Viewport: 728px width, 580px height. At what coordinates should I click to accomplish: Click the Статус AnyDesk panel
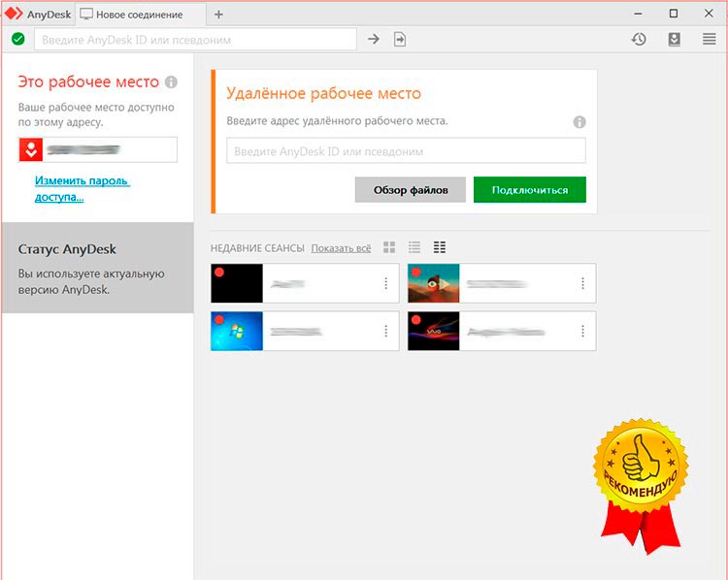pyautogui.click(x=98, y=268)
